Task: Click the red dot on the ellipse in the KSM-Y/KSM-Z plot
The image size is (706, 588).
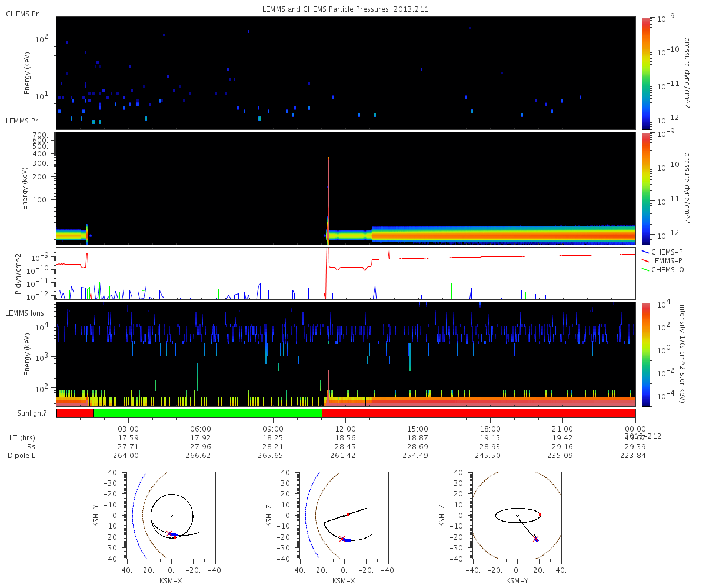Action: click(x=540, y=514)
